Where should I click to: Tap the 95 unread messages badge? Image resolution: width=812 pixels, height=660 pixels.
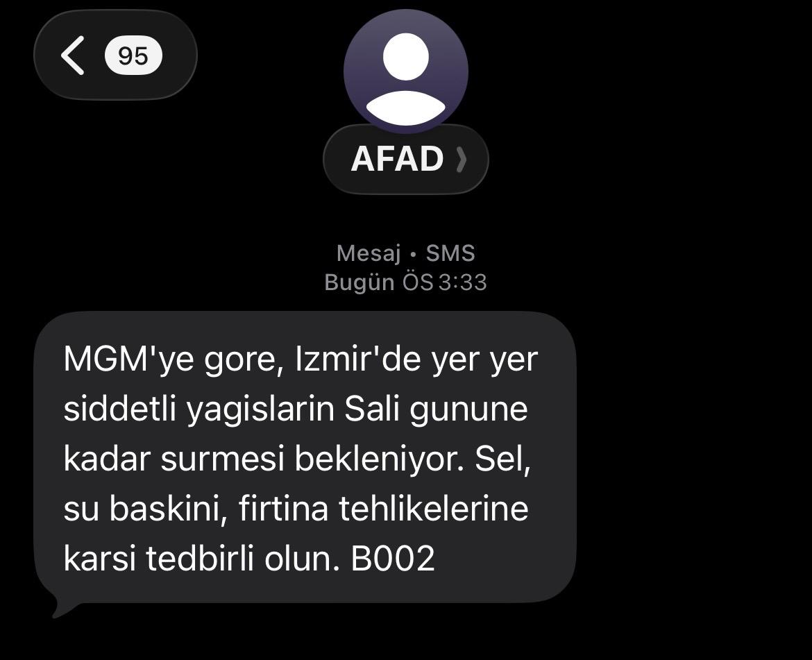[x=134, y=56]
